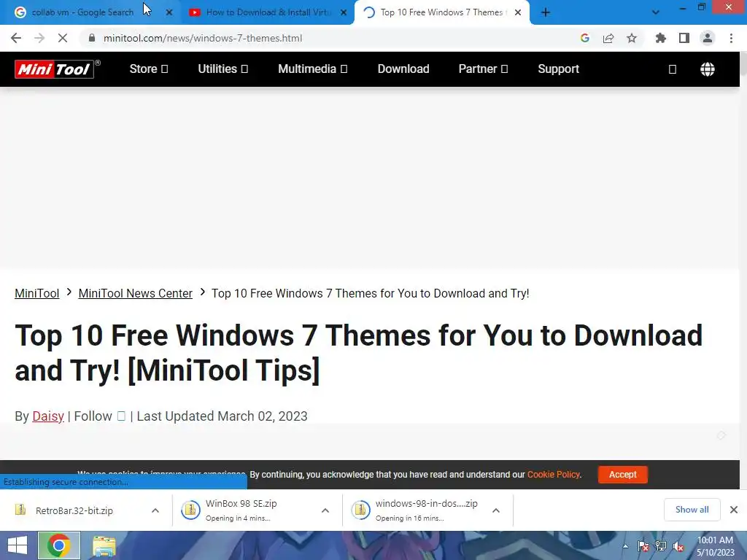Open the Support menu item
This screenshot has width=747, height=560.
558,69
